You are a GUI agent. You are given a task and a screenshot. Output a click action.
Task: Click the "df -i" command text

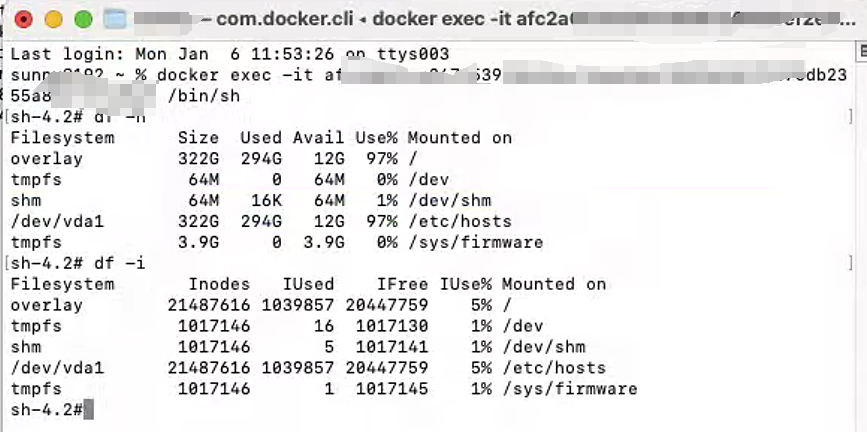coord(119,263)
